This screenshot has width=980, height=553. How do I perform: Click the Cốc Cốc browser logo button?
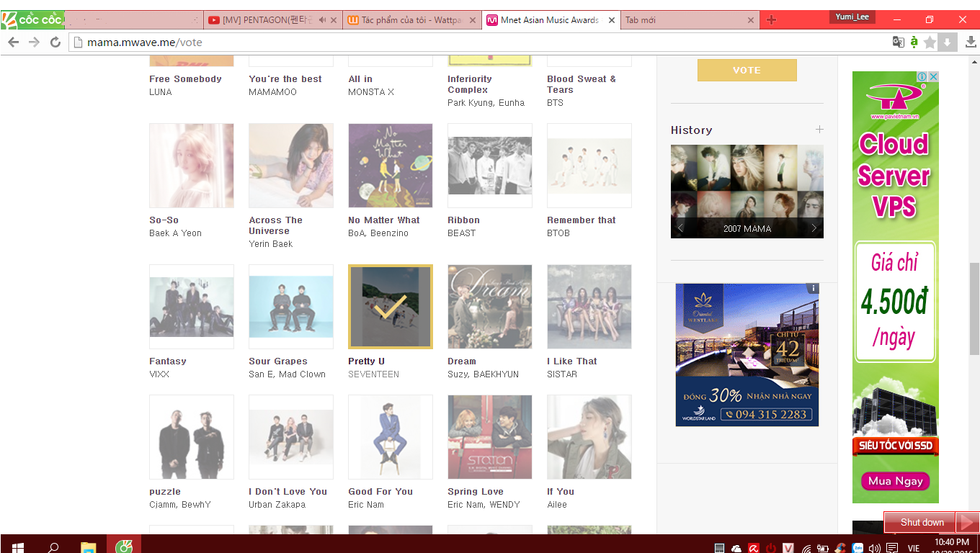[x=32, y=20]
